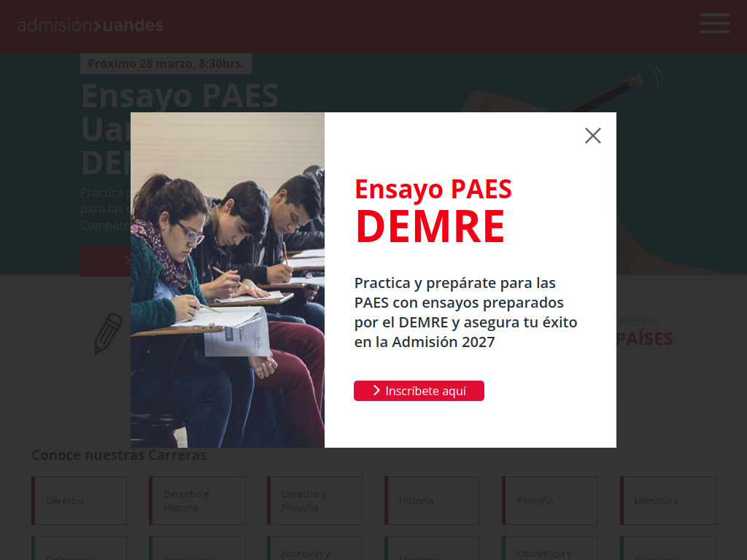The width and height of the screenshot is (747, 560).
Task: Open the Obstetricia y career card
Action: 550,548
